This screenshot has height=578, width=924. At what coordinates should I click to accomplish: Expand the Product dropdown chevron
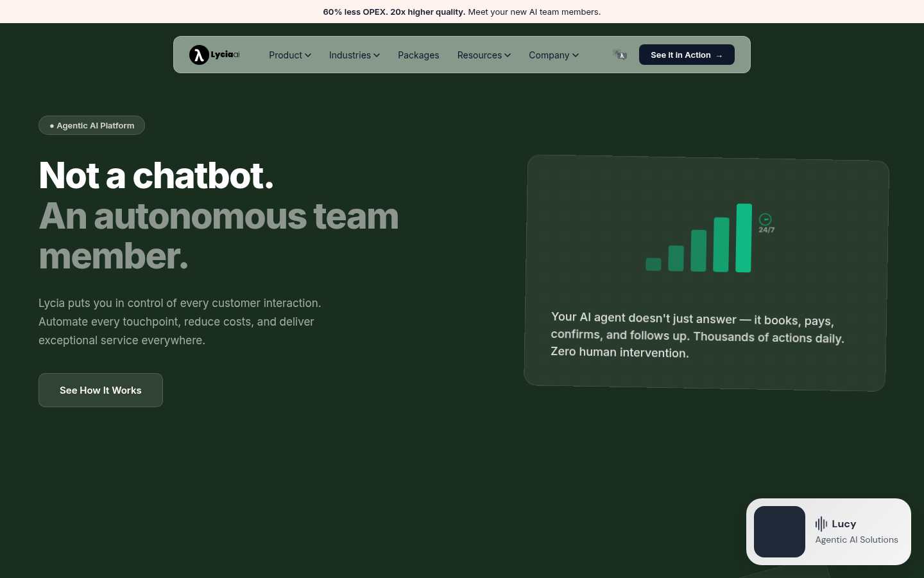point(308,55)
